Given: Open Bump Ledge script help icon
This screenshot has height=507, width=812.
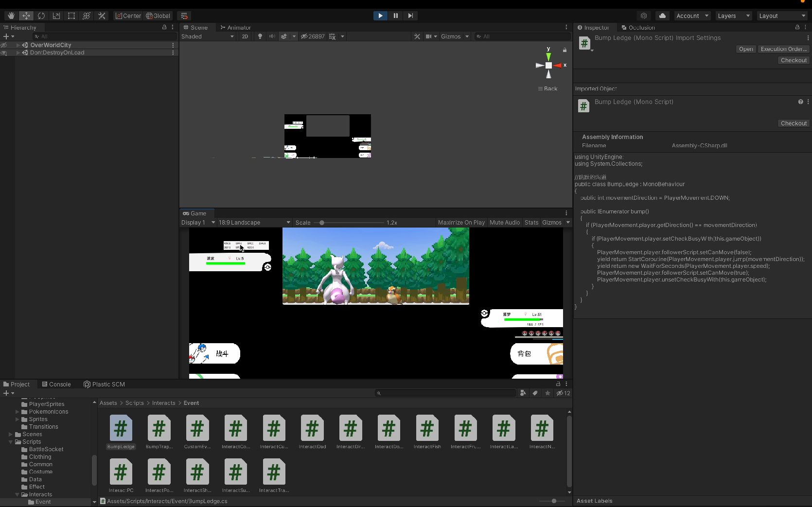Looking at the screenshot, I should click(800, 102).
